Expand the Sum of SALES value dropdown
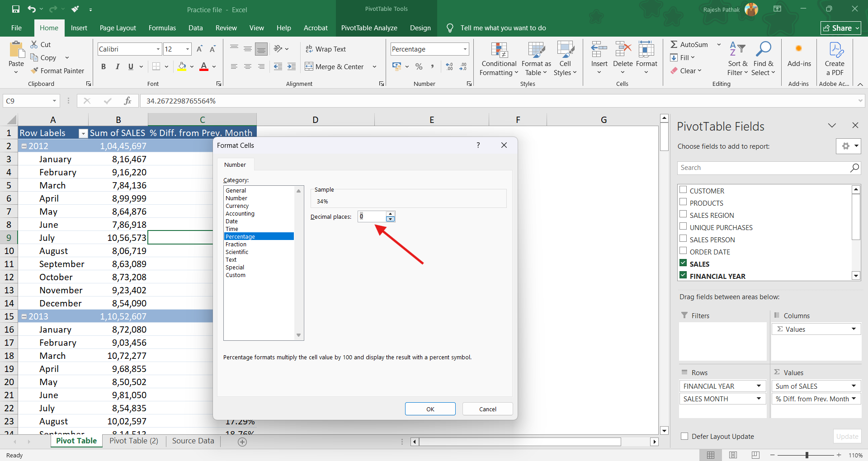Viewport: 868px width, 461px height. 854,386
